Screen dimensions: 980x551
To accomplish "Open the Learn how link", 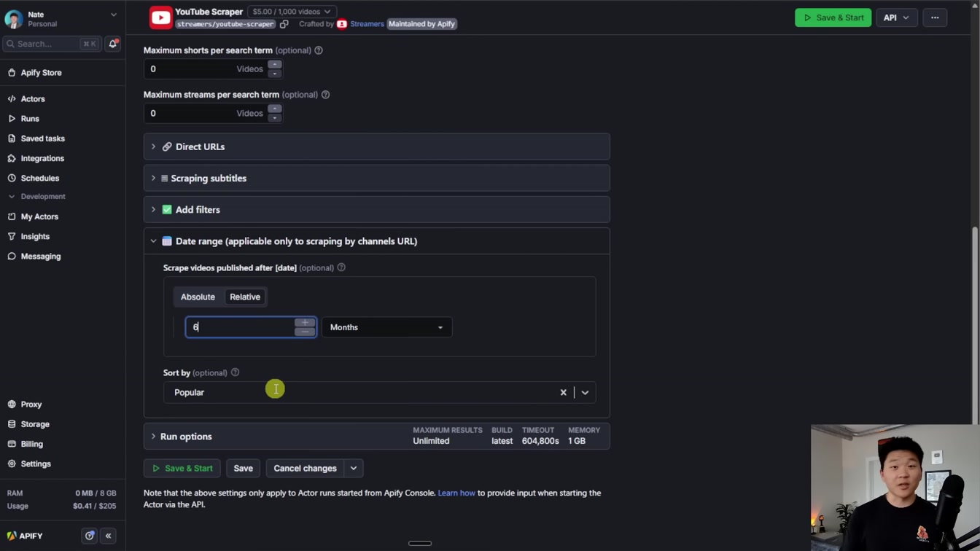I will tap(456, 493).
